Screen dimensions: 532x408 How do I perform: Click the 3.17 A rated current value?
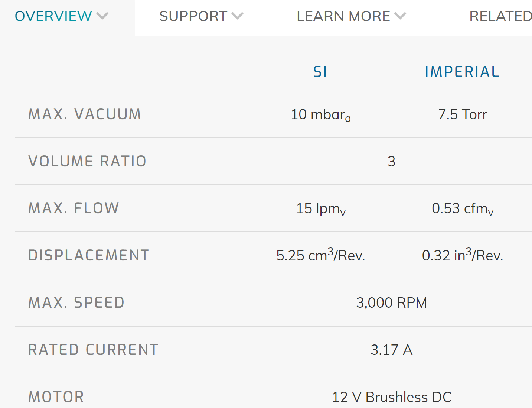[392, 350]
